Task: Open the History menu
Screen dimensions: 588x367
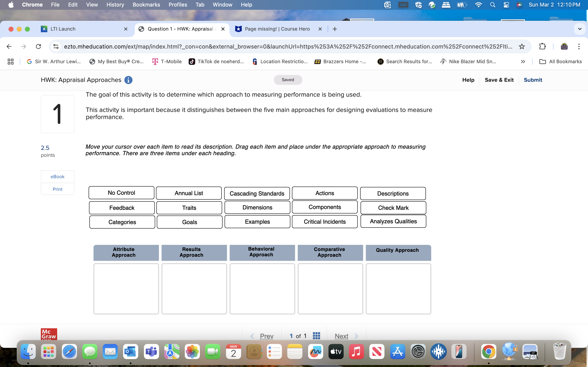Action: 115,5
